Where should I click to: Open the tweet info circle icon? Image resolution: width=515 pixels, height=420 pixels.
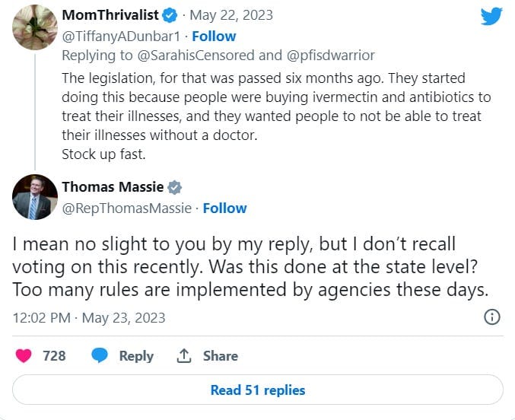click(492, 317)
